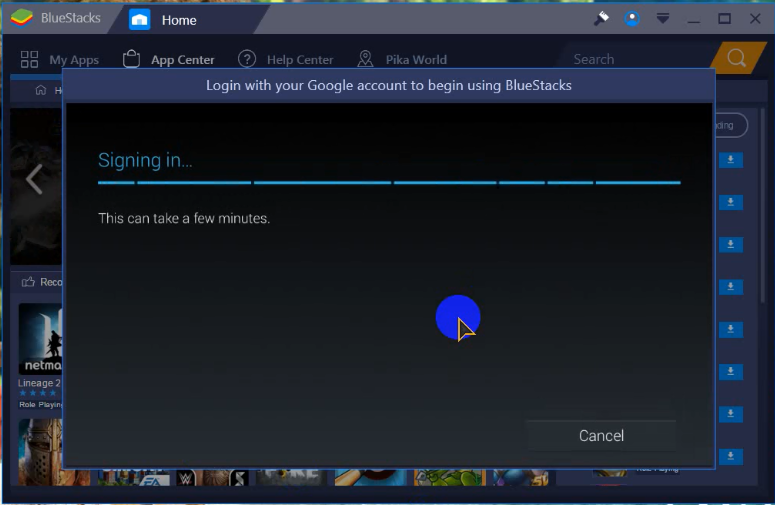Viewport: 775px width, 505px height.
Task: Maximize the BlueStacks window
Action: pos(725,19)
